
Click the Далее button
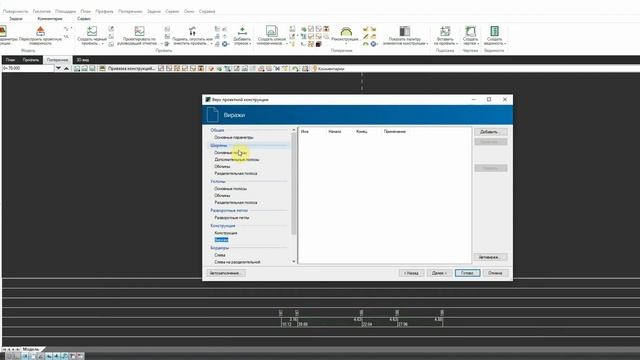[x=439, y=273]
